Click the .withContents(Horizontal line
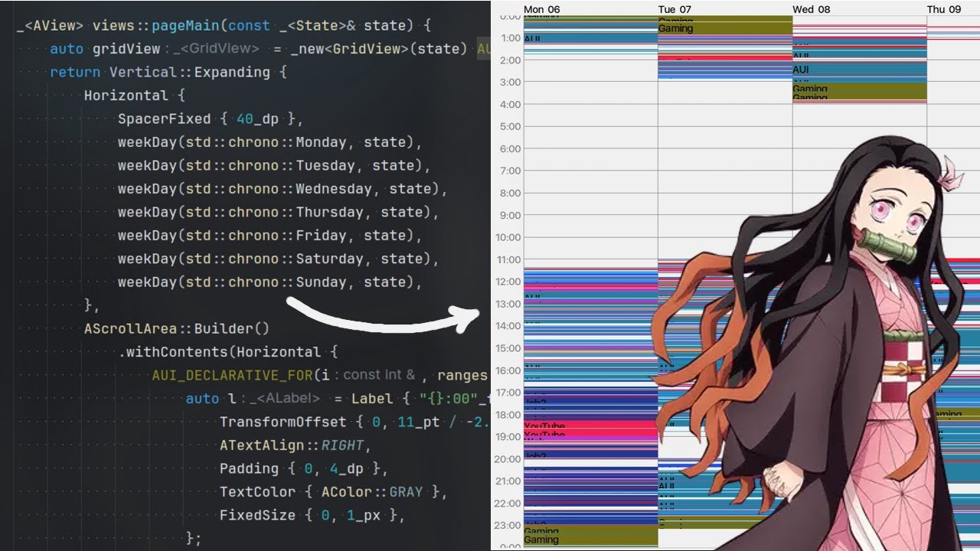Screen dimensions: 980x551 coord(227,352)
